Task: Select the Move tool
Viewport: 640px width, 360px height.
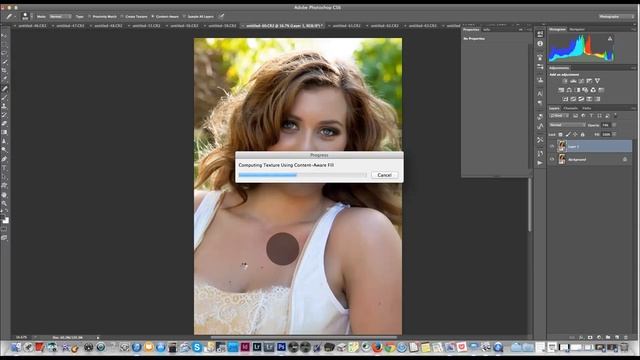Action: 4,36
